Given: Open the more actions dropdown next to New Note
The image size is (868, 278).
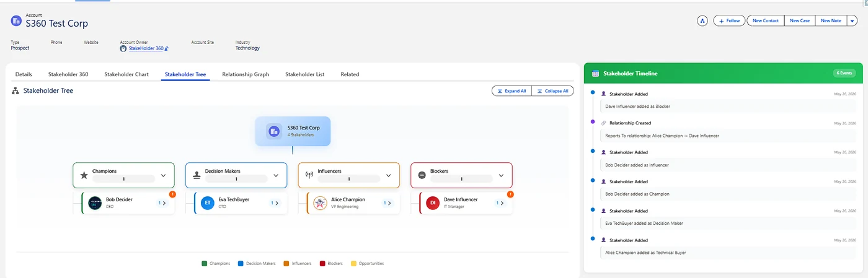Looking at the screenshot, I should [852, 21].
